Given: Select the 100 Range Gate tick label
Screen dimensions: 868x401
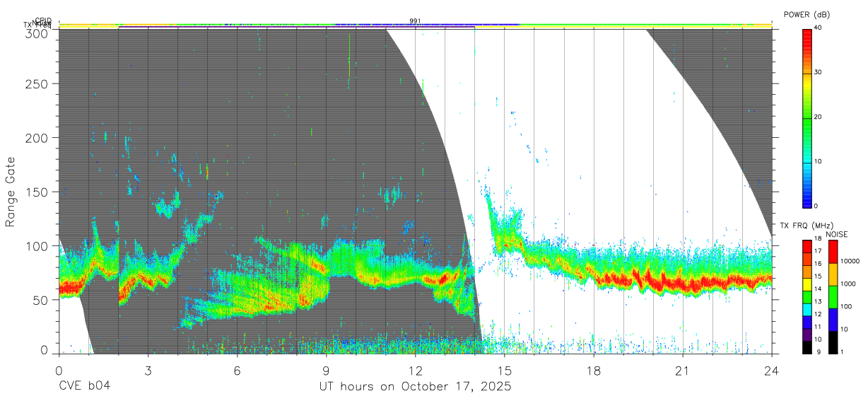Looking at the screenshot, I should pos(37,245).
